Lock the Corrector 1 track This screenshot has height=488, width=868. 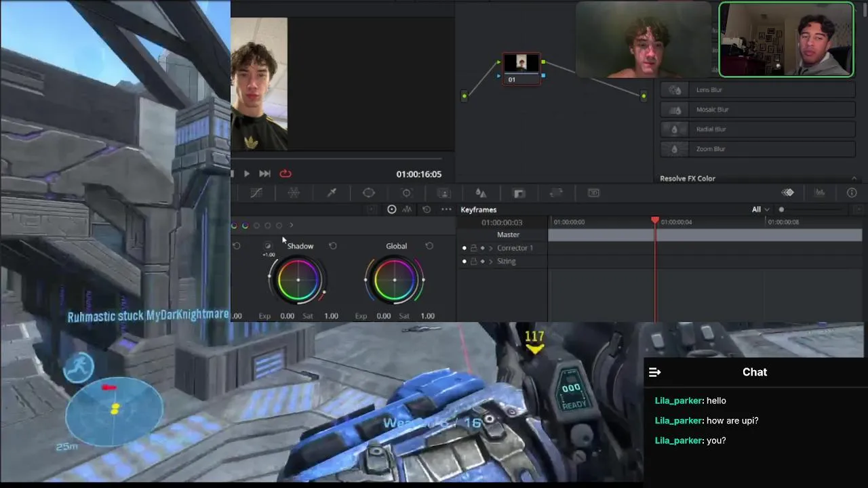(473, 248)
